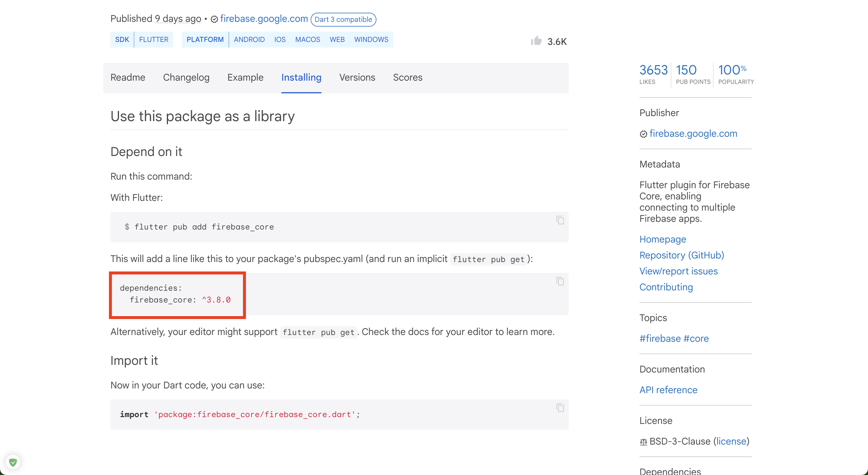868x475 pixels.
Task: View the Scores tab
Action: click(x=407, y=77)
